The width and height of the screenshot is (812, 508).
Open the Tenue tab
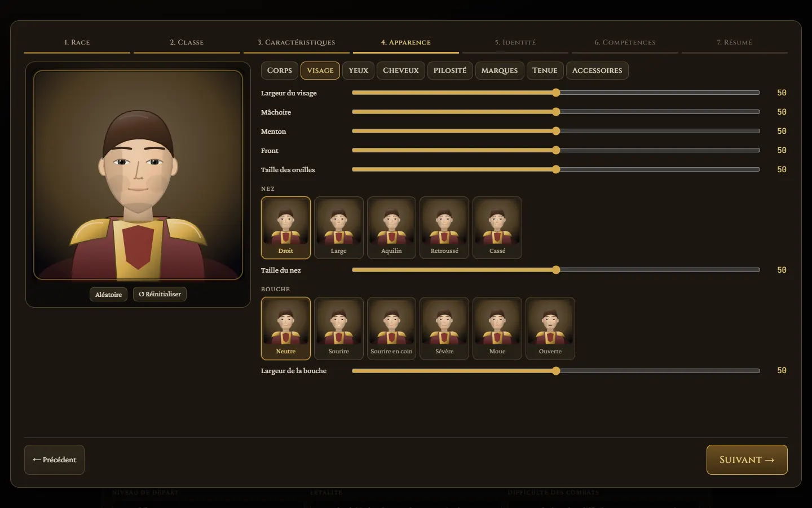point(545,71)
